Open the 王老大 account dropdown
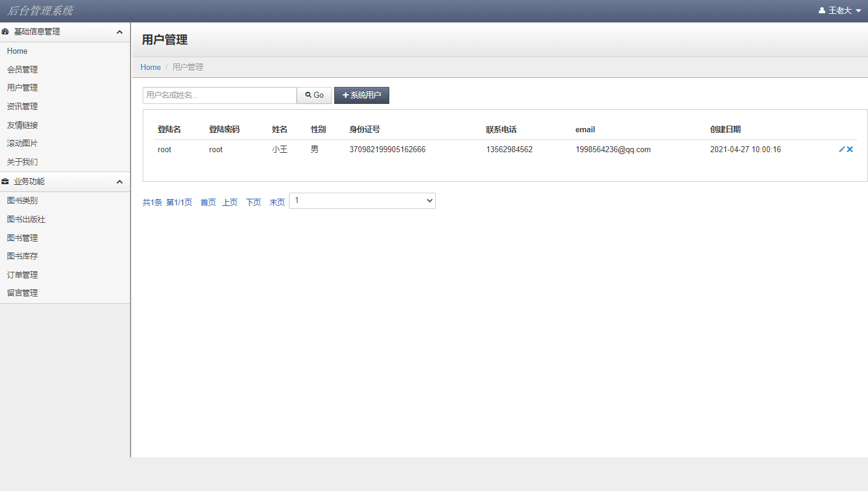This screenshot has height=491, width=868. (x=840, y=10)
